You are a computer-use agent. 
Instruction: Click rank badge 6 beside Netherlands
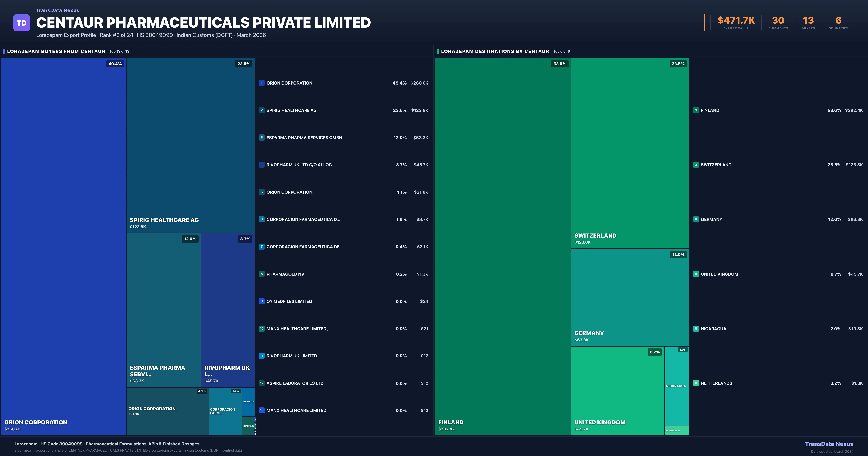[x=696, y=383]
